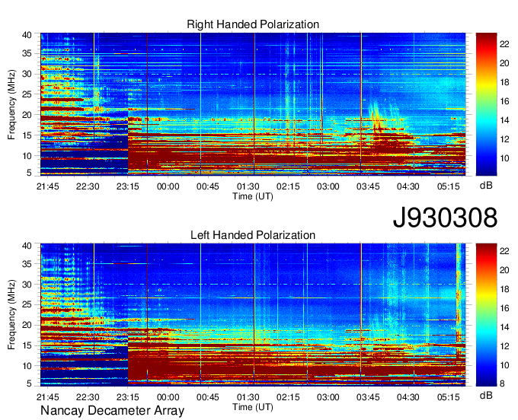Click the 23:15 time tick of the upper plot

127,186
